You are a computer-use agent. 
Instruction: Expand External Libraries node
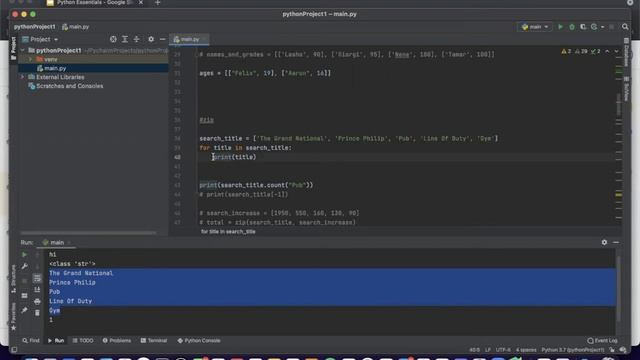point(22,77)
